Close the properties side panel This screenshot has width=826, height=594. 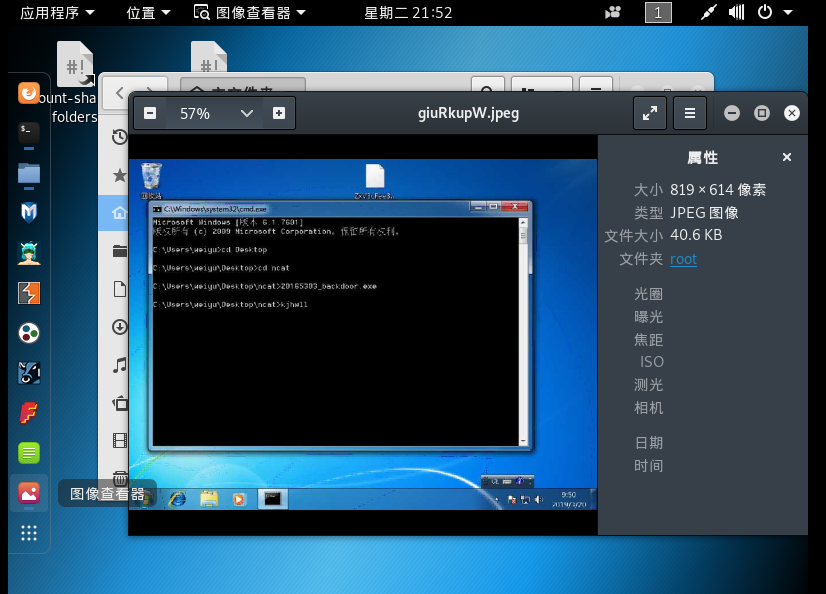(x=786, y=157)
